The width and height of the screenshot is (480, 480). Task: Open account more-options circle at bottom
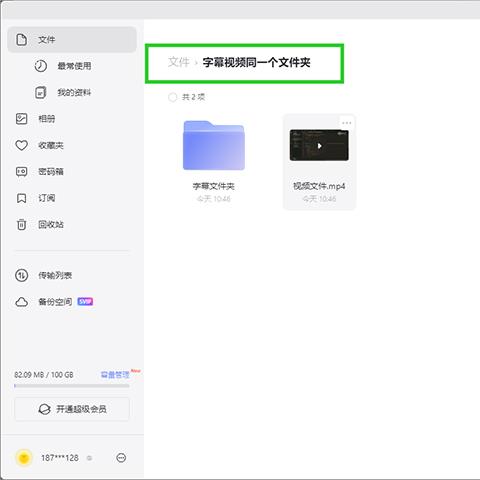[x=121, y=458]
